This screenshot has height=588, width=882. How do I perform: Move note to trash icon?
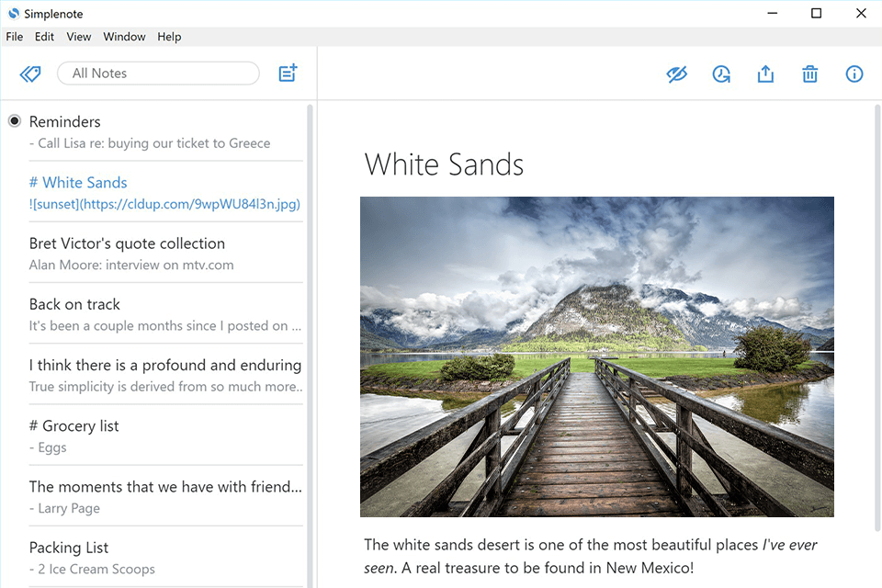(x=810, y=73)
